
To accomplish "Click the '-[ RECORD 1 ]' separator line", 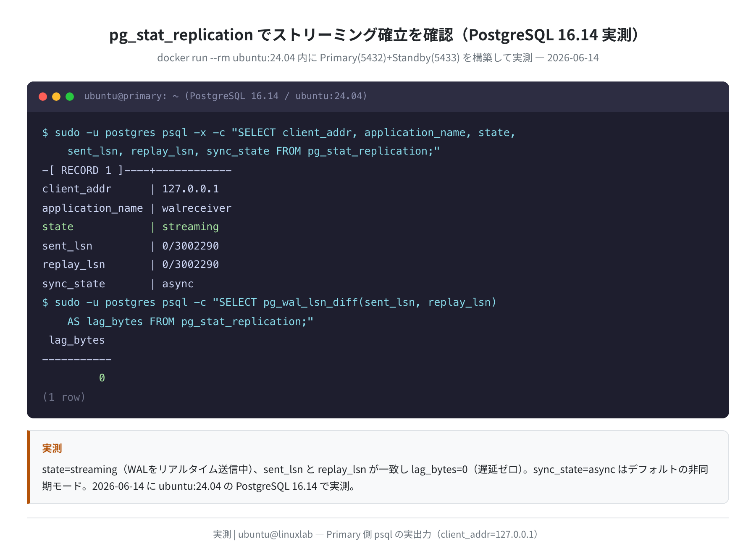I will point(137,170).
